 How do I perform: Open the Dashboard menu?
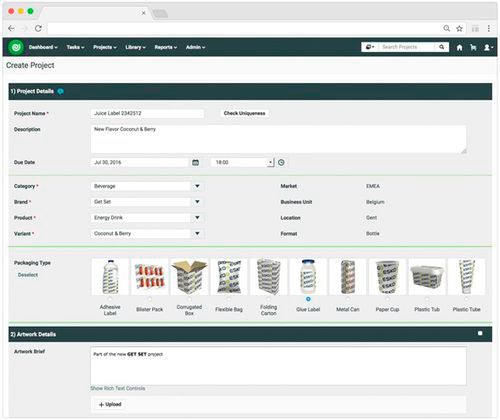tap(43, 47)
